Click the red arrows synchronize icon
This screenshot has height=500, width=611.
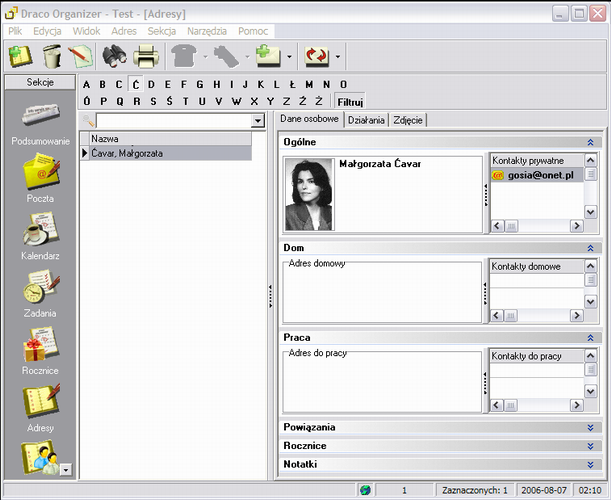pyautogui.click(x=316, y=57)
